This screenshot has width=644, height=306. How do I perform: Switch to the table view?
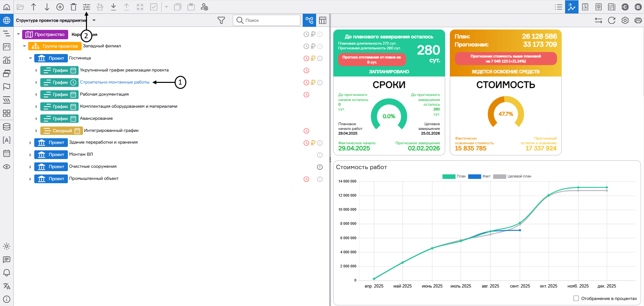tap(323, 20)
